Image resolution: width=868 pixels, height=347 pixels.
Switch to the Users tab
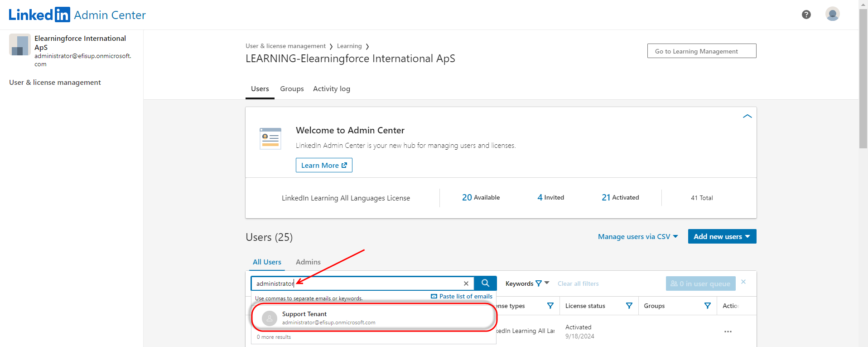click(x=260, y=89)
